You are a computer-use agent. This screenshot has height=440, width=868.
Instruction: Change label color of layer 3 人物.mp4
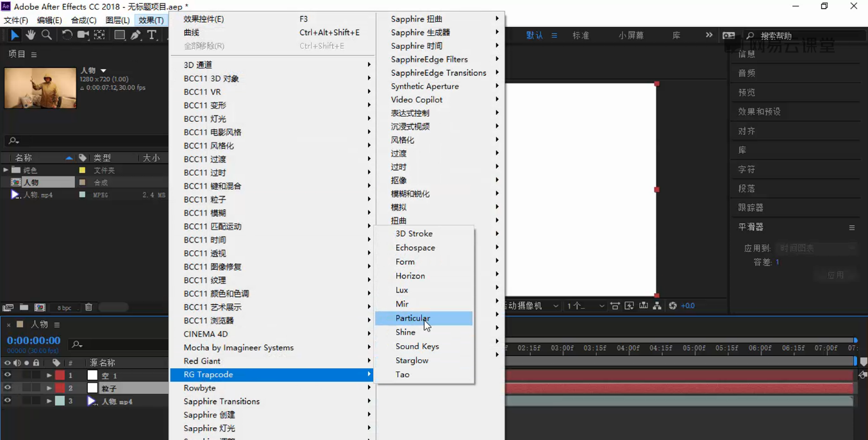pyautogui.click(x=60, y=401)
